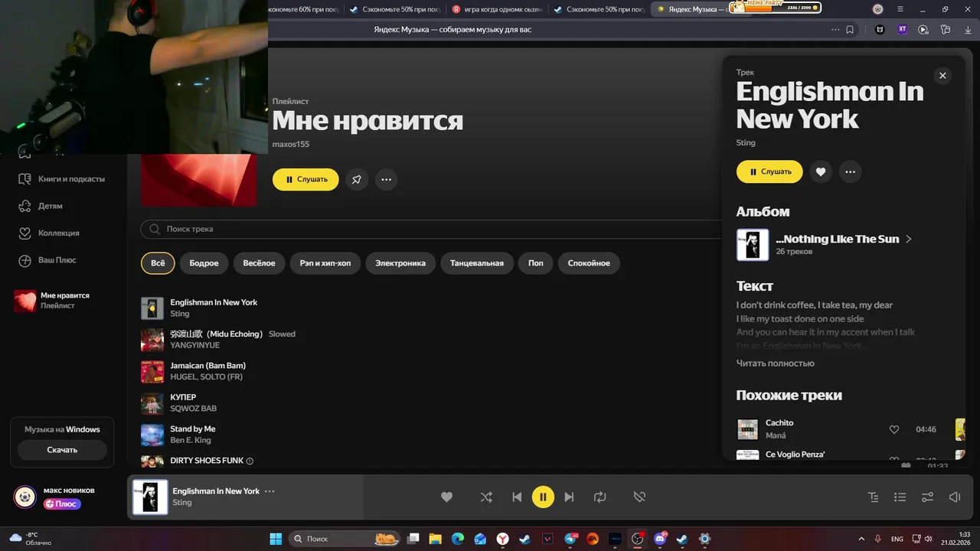Open Книги и подкасты in the sidebar

(61, 179)
